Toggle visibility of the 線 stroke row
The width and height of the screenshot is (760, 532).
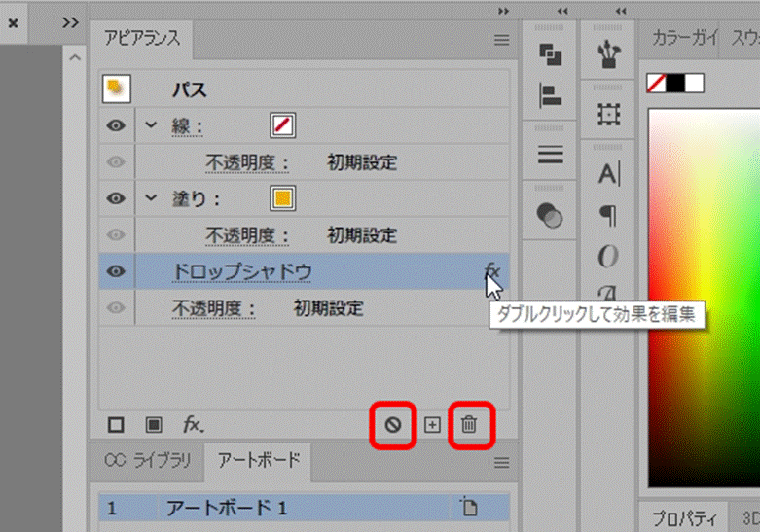(116, 125)
